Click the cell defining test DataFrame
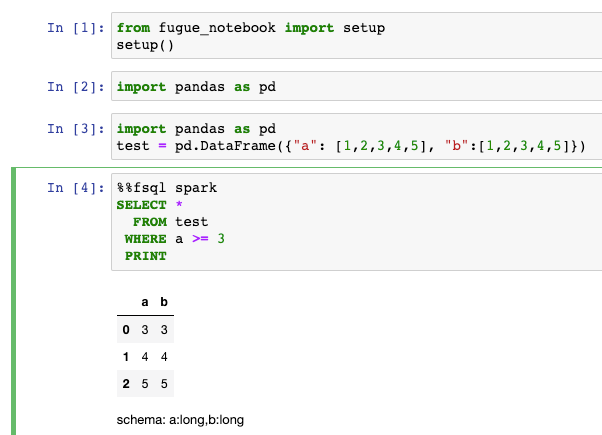This screenshot has height=435, width=602. (357, 137)
